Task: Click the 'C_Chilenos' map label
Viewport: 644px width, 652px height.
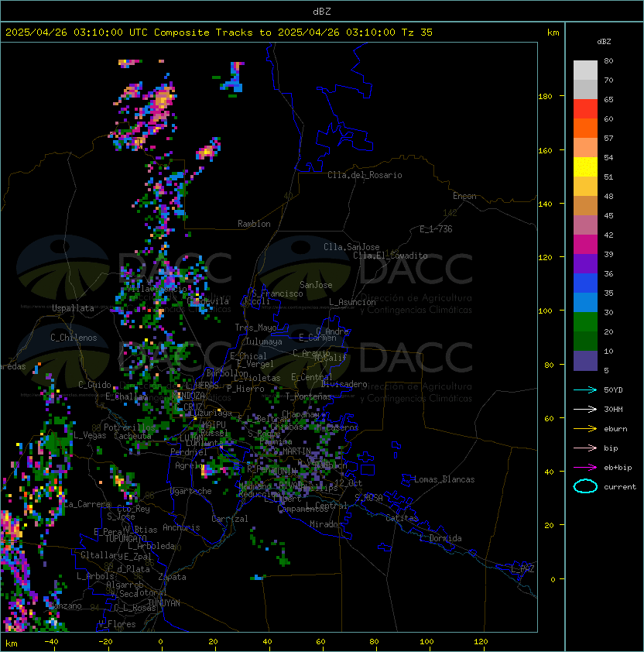Action: pos(74,338)
